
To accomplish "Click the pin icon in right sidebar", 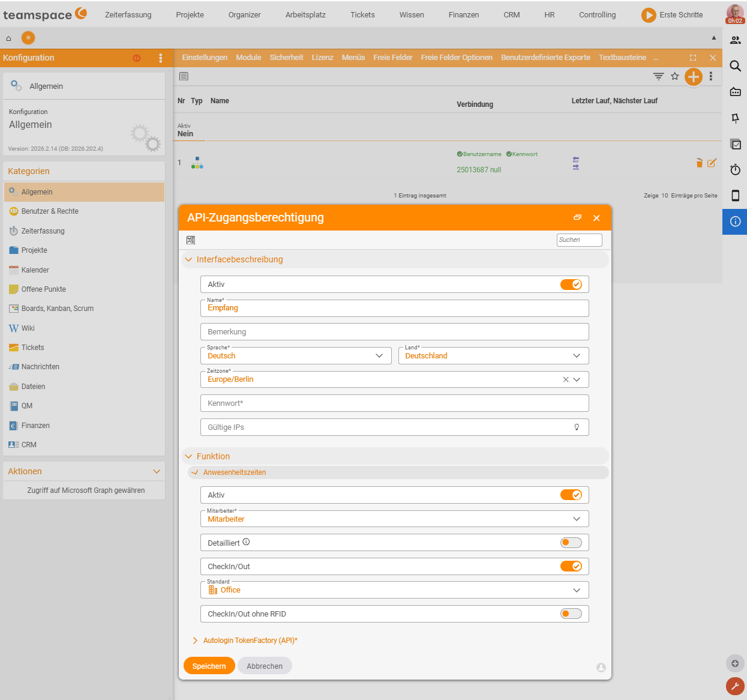I will [735, 118].
